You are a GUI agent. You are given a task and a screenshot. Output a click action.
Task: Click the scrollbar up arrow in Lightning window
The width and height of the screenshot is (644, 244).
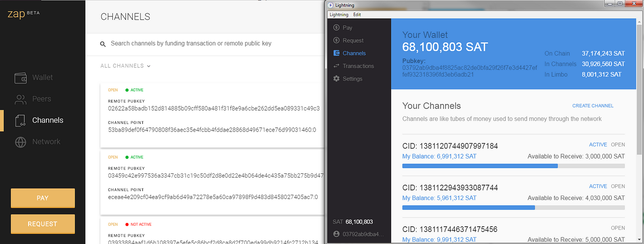(639, 21)
